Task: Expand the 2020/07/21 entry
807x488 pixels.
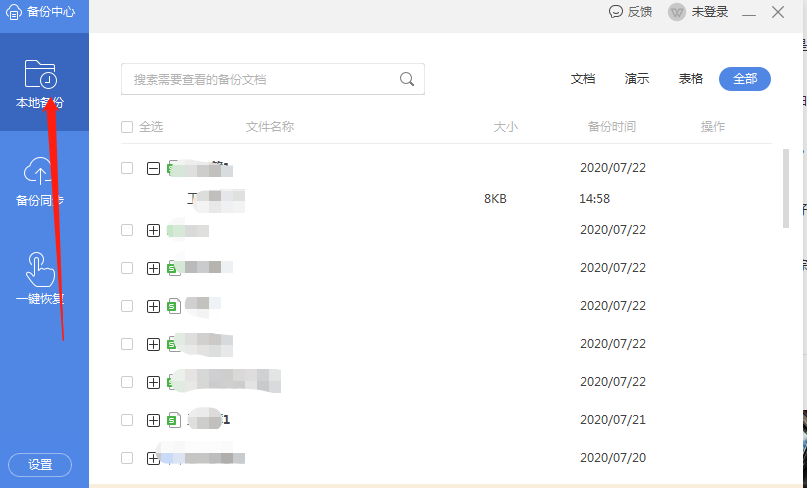Action: pyautogui.click(x=153, y=421)
